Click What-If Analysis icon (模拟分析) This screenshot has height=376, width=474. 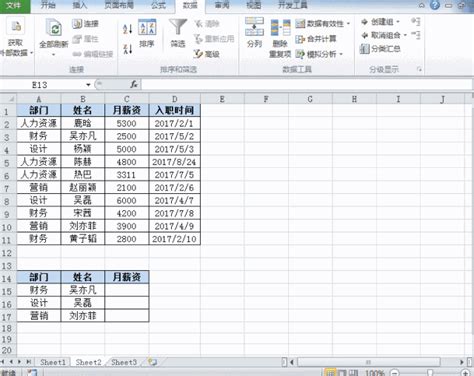click(x=300, y=54)
